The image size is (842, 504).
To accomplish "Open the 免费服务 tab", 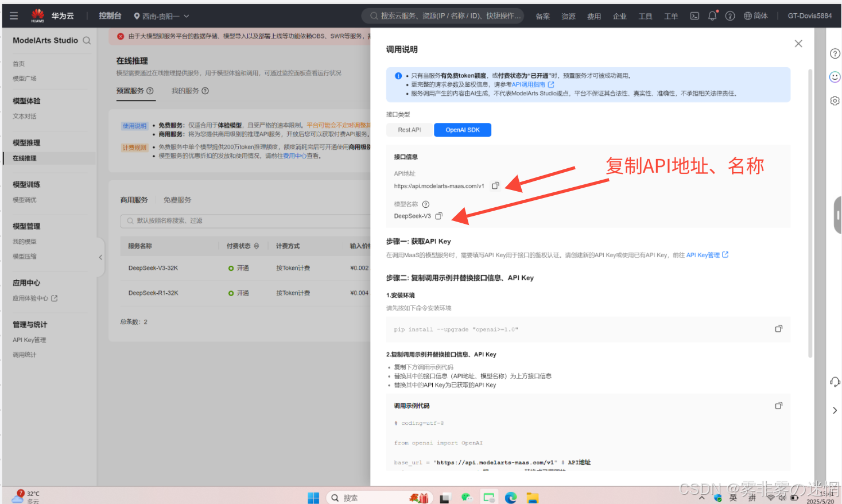I will tap(177, 200).
